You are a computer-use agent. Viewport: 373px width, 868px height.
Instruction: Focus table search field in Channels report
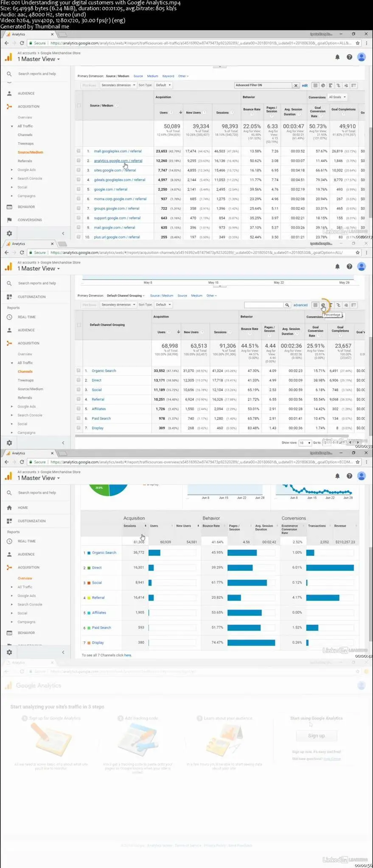point(264,305)
